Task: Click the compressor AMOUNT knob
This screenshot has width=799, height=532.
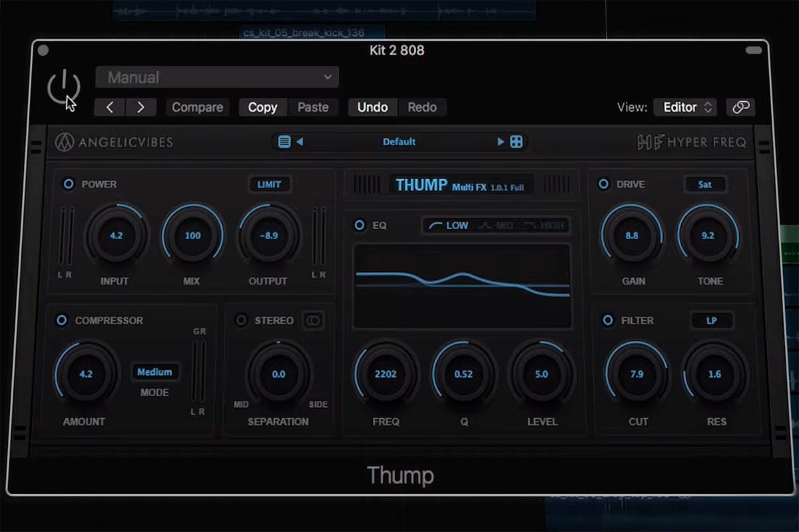Action: pyautogui.click(x=86, y=374)
